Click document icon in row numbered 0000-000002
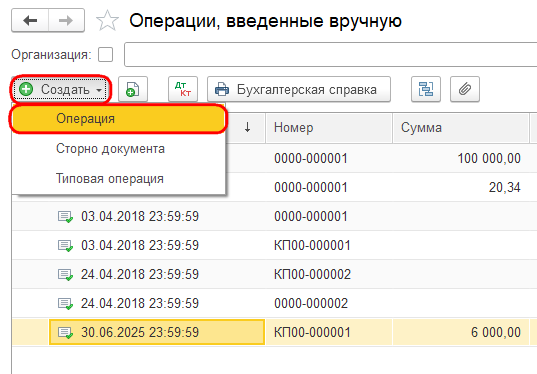 tap(65, 304)
